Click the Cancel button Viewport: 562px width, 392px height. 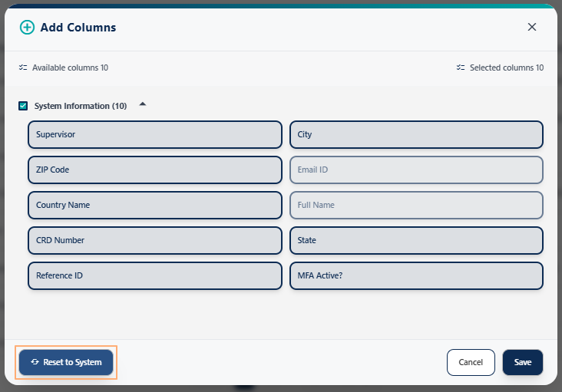tap(471, 362)
